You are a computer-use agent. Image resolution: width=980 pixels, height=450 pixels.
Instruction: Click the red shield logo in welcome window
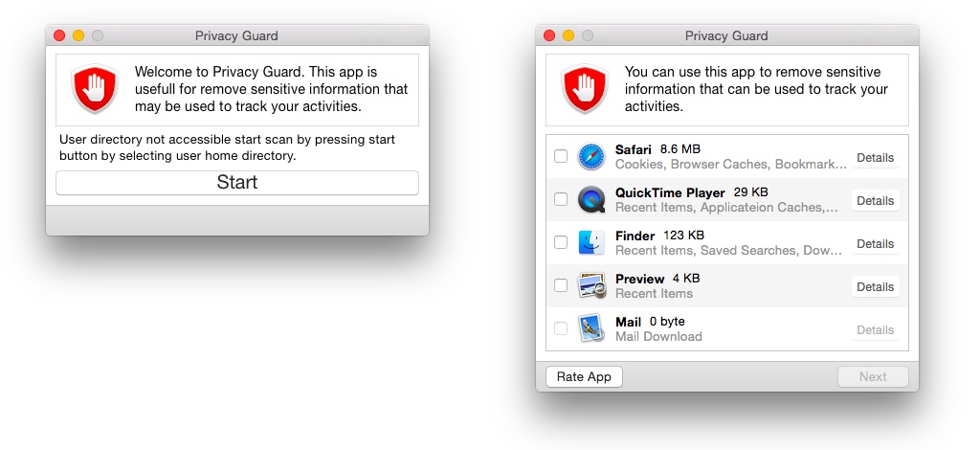click(x=94, y=90)
